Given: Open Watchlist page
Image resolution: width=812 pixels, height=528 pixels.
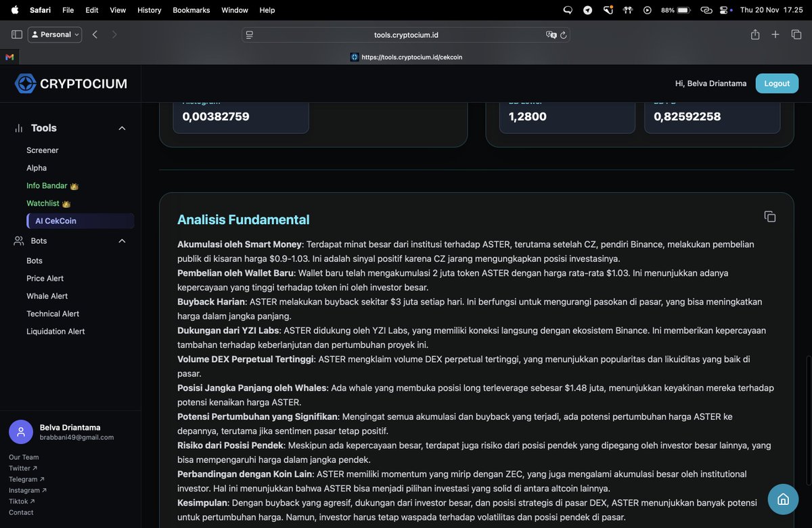Looking at the screenshot, I should (43, 203).
